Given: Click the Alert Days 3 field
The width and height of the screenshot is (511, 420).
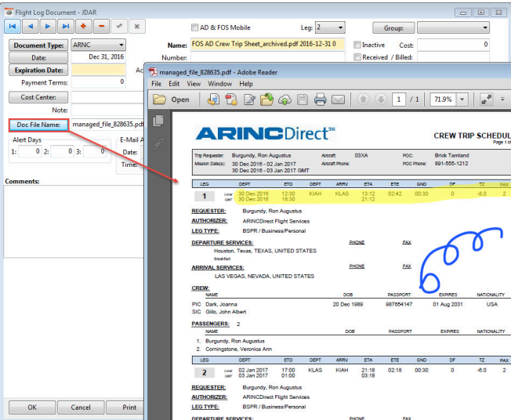Looking at the screenshot, I should pos(95,151).
